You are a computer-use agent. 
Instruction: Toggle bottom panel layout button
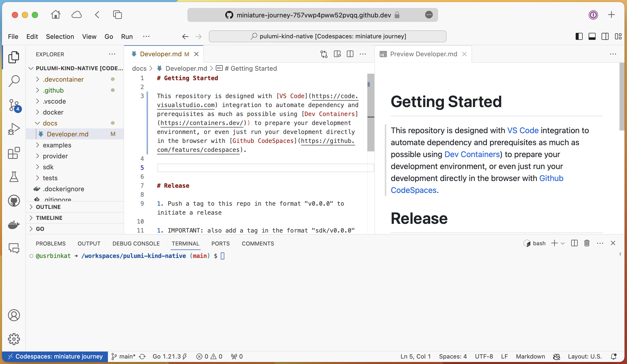pyautogui.click(x=592, y=36)
